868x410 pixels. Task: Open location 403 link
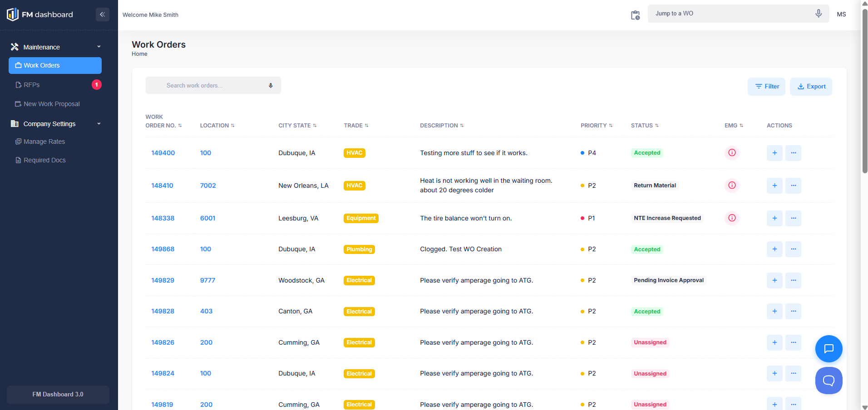point(206,311)
